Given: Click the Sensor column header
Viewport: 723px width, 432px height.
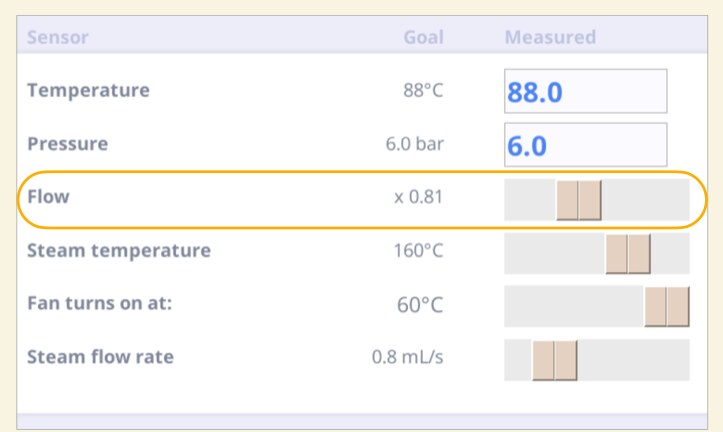Looking at the screenshot, I should [x=58, y=37].
